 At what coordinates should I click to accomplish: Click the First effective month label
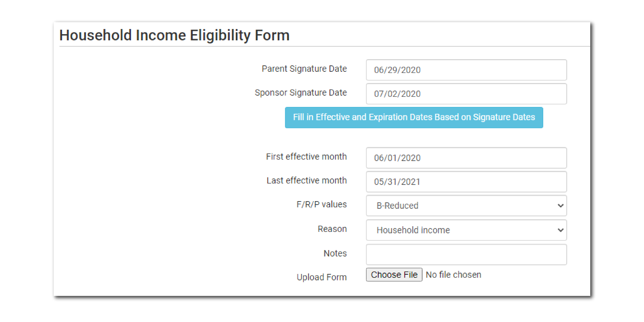pos(306,157)
